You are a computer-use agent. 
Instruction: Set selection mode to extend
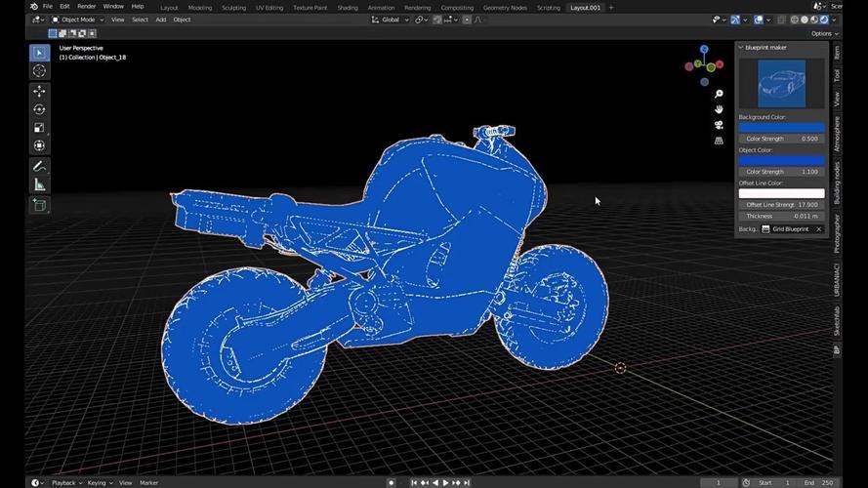click(x=62, y=33)
